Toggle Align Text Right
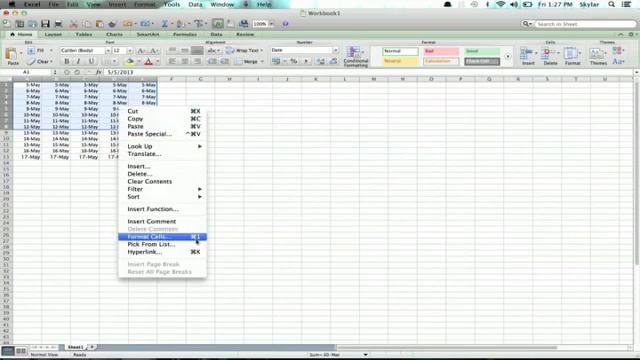Image resolution: width=640 pixels, height=360 pixels. coord(197,62)
